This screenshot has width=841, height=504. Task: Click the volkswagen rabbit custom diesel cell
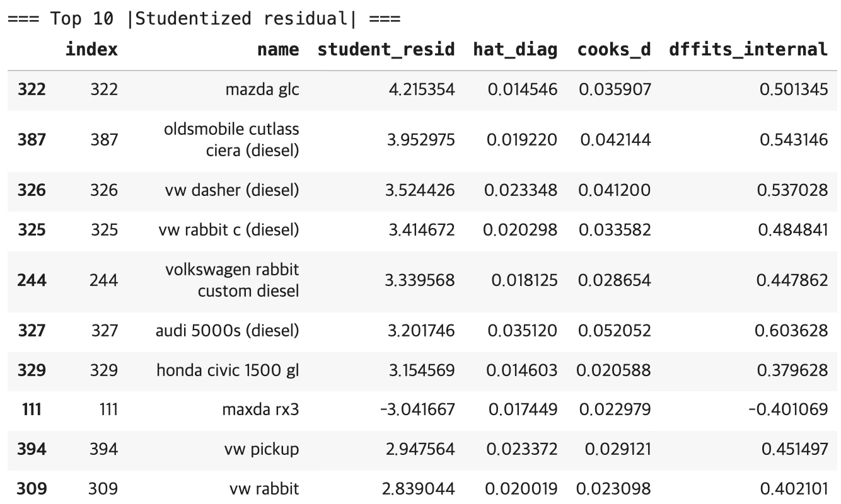coord(232,280)
